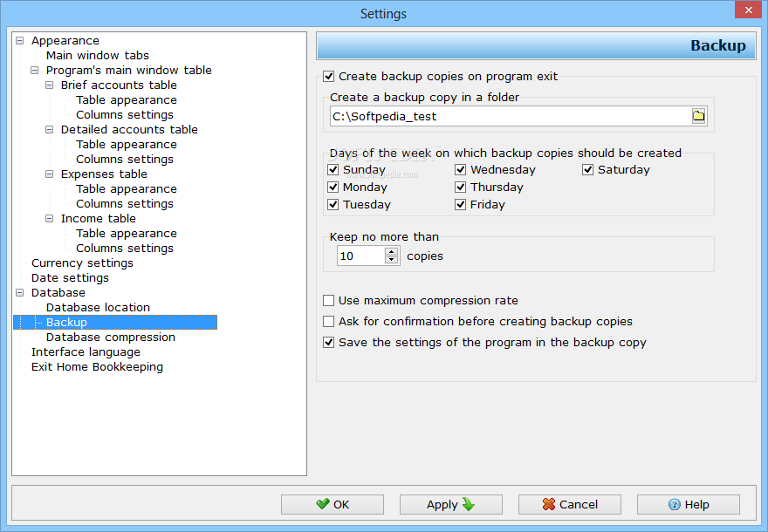The height and width of the screenshot is (532, 768).
Task: Collapse the Database tree node
Action: (x=19, y=293)
